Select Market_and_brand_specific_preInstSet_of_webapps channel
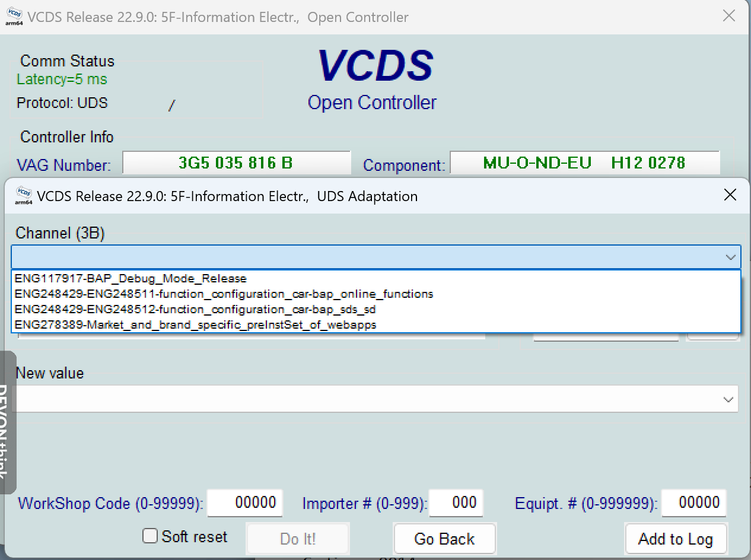 [x=376, y=324]
